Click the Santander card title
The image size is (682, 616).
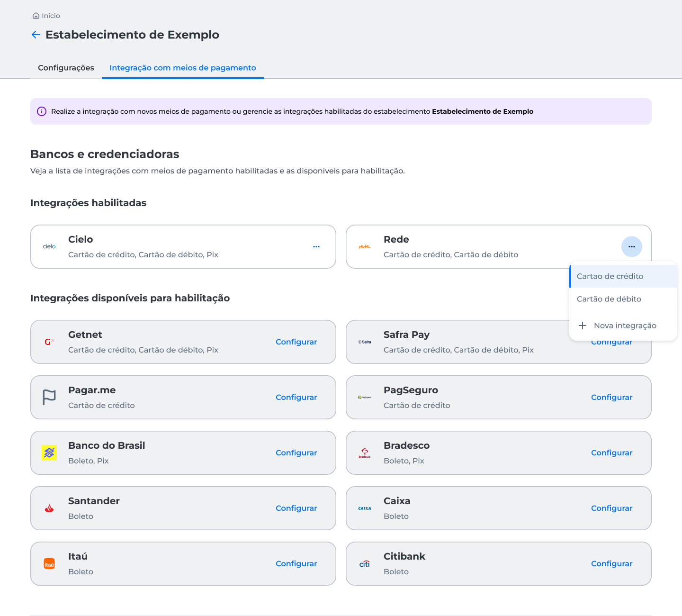point(94,501)
